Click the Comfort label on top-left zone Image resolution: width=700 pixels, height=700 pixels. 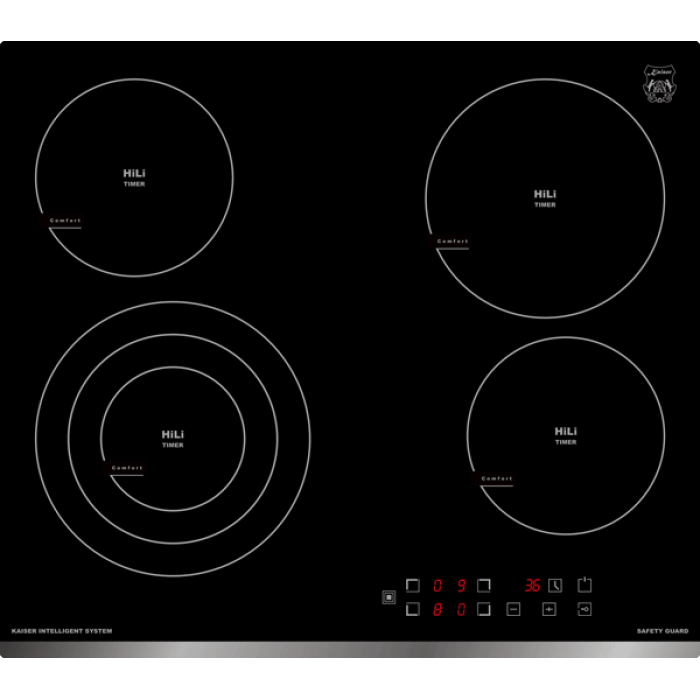(x=65, y=220)
